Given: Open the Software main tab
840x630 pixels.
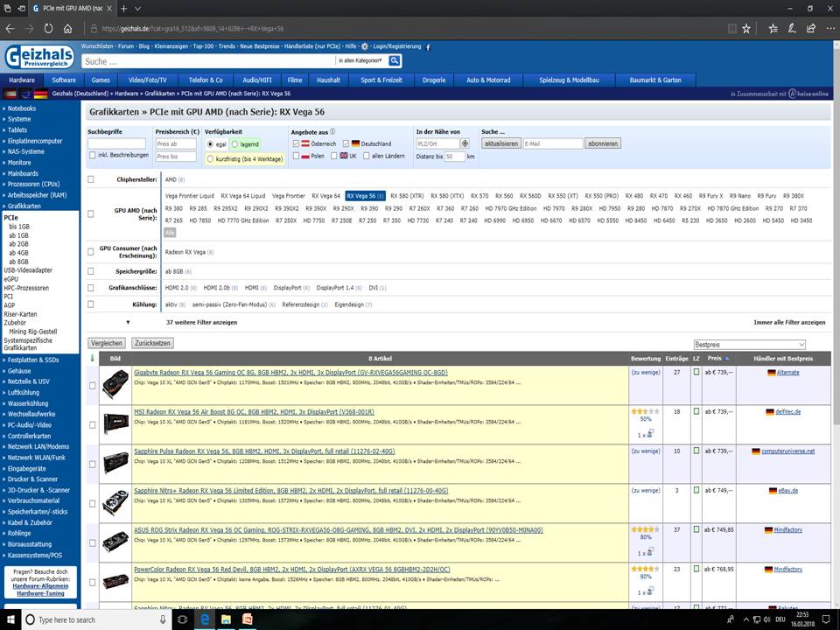Looking at the screenshot, I should tap(64, 80).
